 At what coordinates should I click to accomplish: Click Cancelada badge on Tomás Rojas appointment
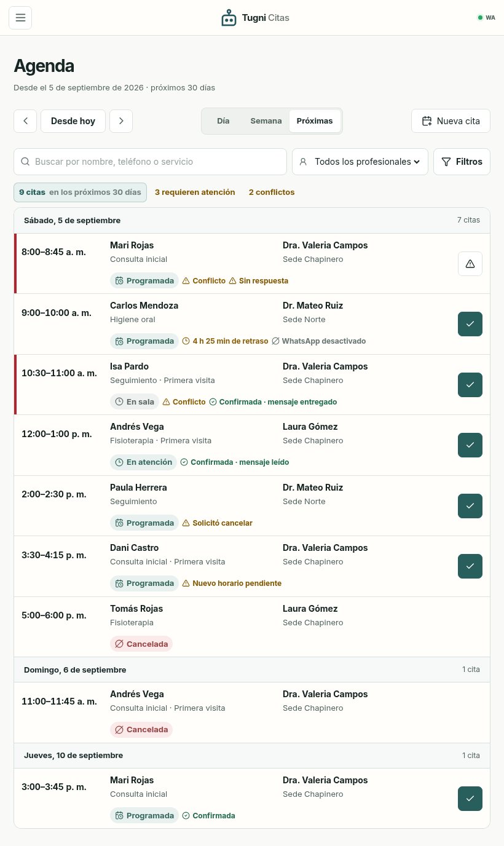(x=141, y=644)
